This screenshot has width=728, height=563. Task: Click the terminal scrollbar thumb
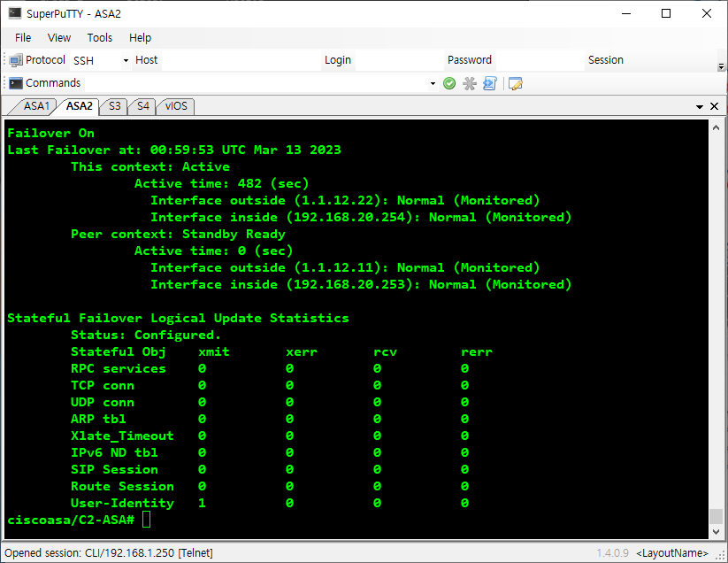pyautogui.click(x=716, y=515)
